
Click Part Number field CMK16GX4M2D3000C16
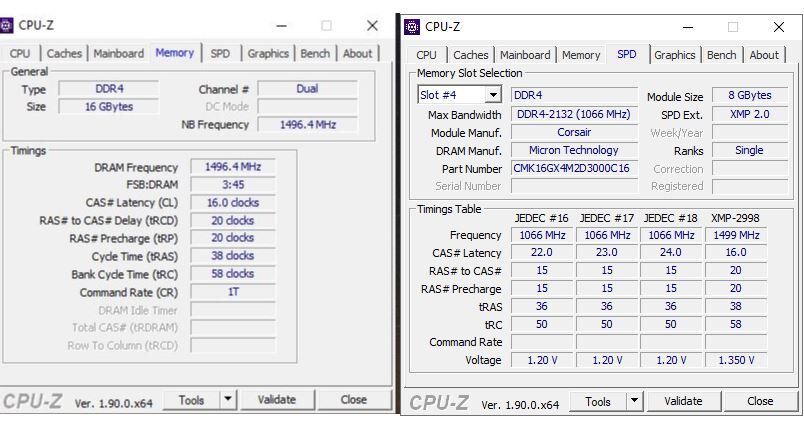574,168
